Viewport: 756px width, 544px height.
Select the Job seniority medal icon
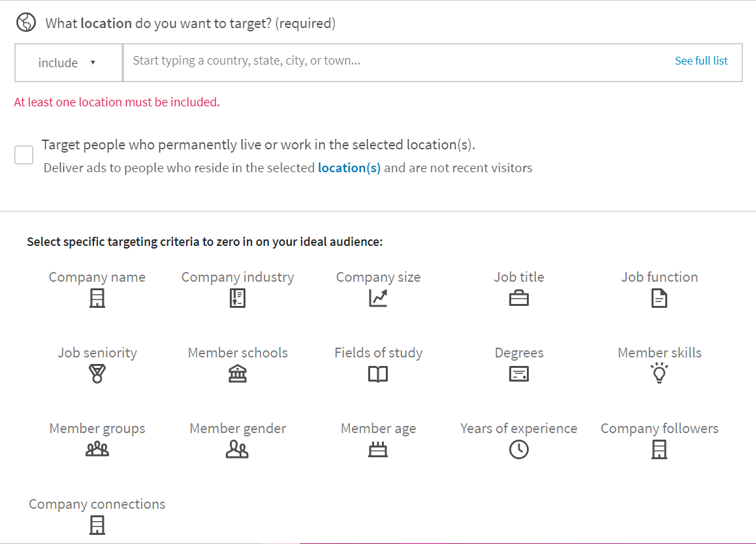pos(97,373)
